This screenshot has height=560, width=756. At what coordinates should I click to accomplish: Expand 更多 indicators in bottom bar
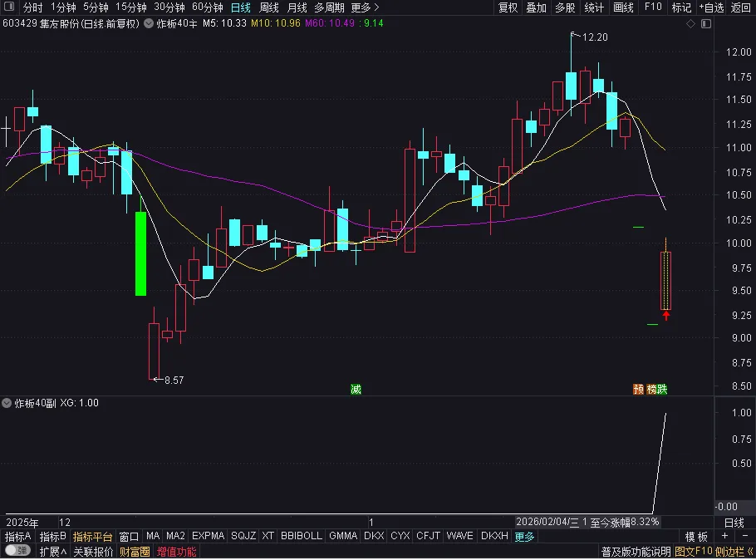tap(524, 537)
